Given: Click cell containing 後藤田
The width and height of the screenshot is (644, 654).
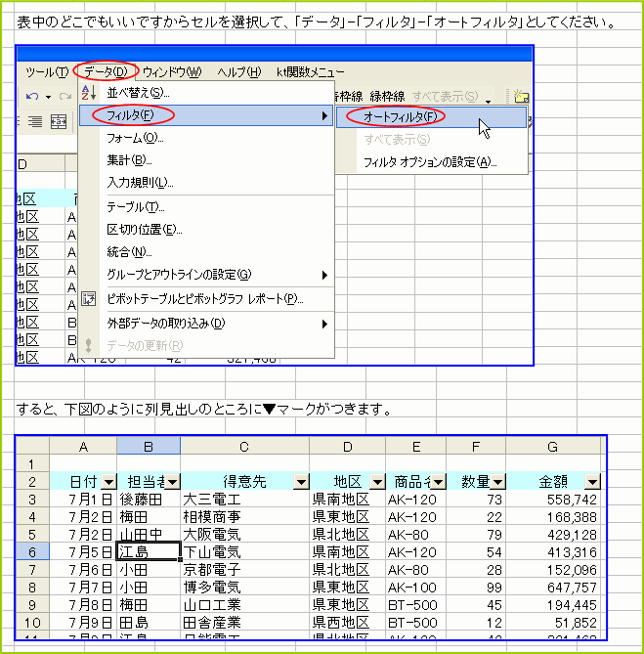Looking at the screenshot, I should tap(149, 500).
